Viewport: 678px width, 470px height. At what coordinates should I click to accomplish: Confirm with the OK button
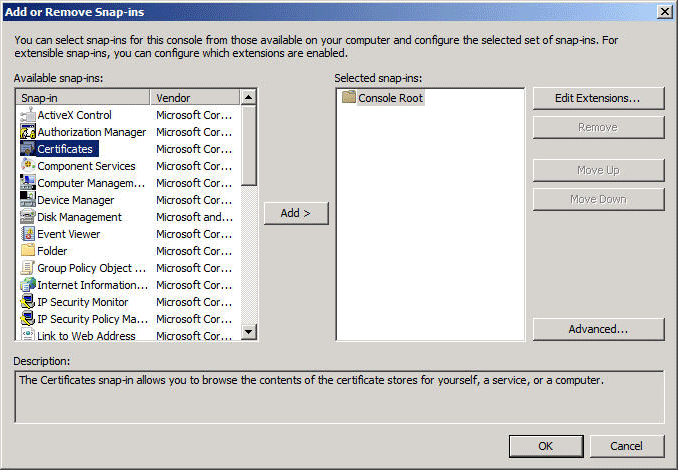(x=546, y=446)
